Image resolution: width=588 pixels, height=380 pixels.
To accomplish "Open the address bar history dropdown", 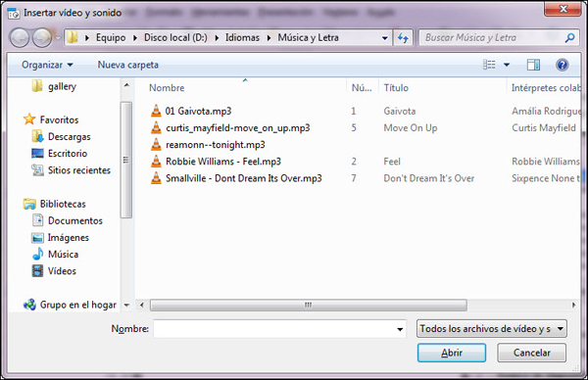I will point(385,38).
